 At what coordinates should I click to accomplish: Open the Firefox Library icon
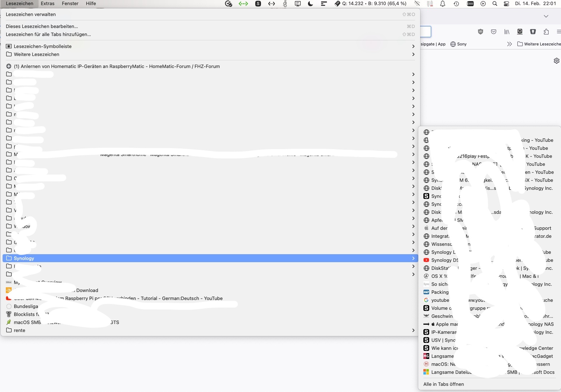[x=506, y=32]
